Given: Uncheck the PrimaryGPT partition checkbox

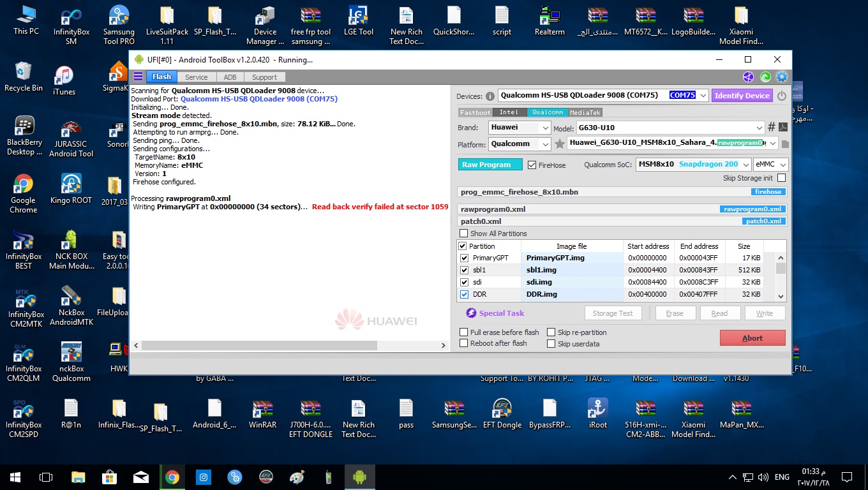Looking at the screenshot, I should point(464,258).
